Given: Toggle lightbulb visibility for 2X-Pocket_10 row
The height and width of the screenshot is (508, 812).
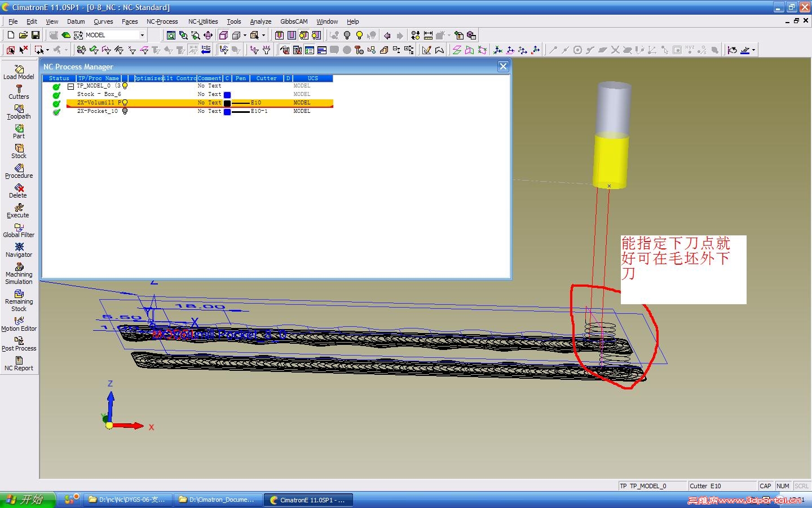Looking at the screenshot, I should coord(125,111).
